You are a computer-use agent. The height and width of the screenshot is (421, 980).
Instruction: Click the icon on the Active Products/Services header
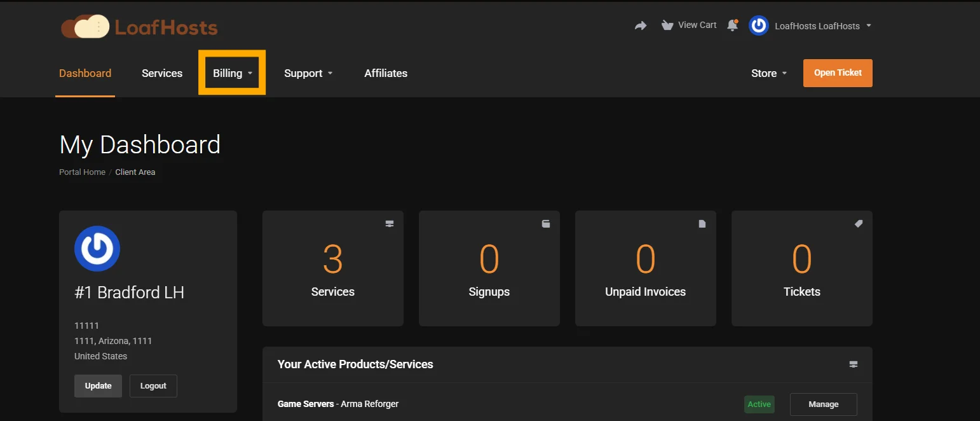coord(853,364)
